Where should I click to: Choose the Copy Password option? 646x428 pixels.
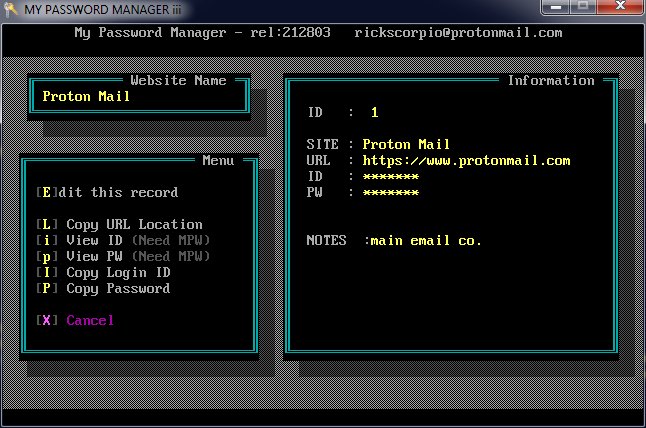click(x=103, y=288)
